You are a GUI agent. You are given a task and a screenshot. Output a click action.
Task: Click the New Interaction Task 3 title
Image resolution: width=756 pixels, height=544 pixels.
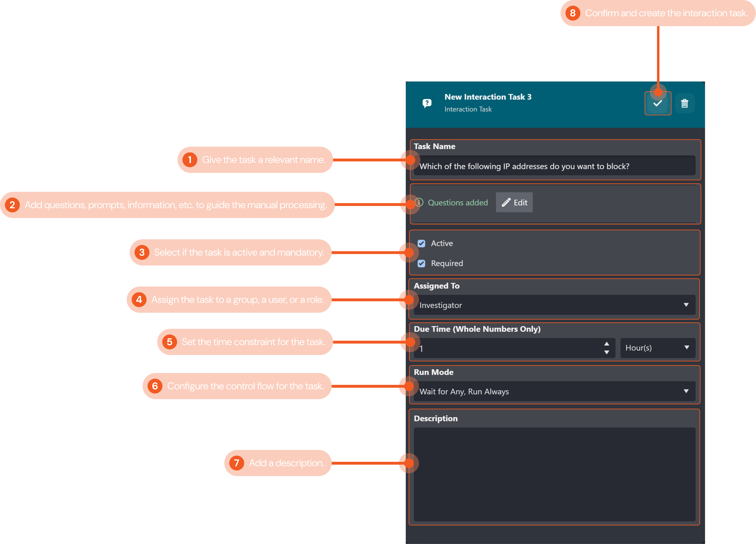coord(488,97)
